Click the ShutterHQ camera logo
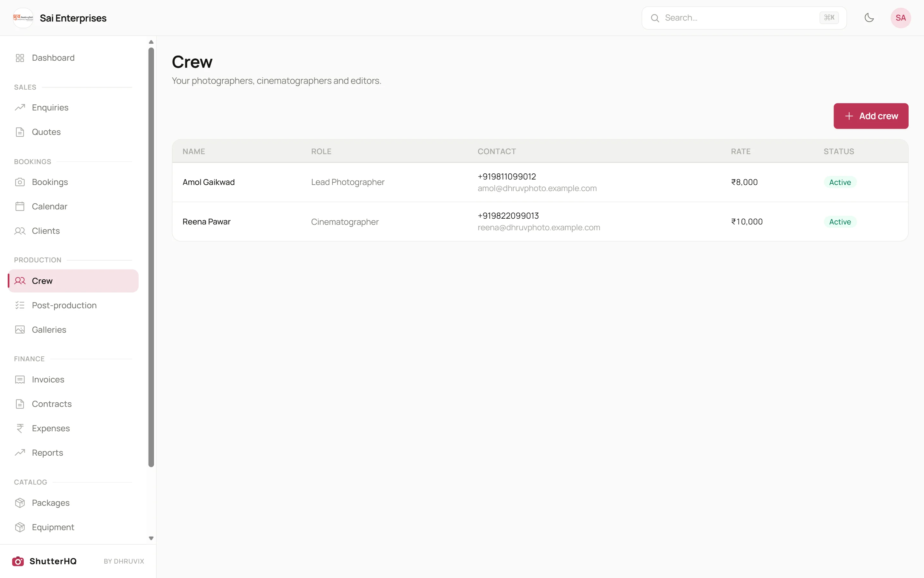 [18, 561]
